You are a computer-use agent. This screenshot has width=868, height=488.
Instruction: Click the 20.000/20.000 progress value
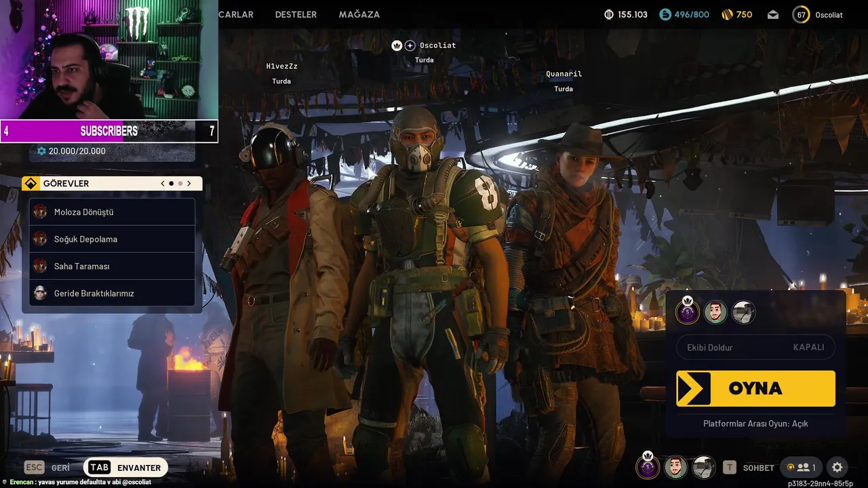click(x=77, y=151)
